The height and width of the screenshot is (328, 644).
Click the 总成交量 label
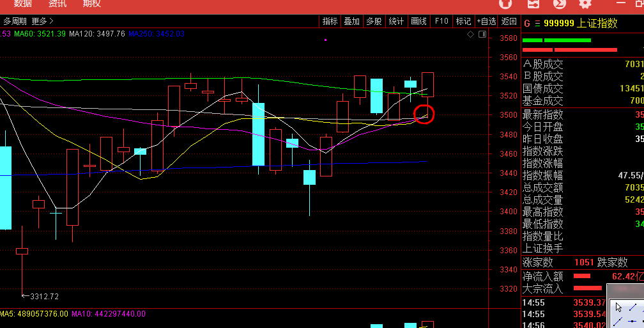pyautogui.click(x=542, y=199)
